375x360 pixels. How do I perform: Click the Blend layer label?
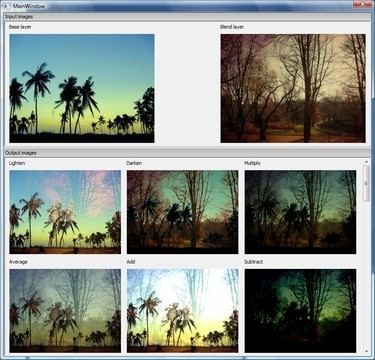232,27
